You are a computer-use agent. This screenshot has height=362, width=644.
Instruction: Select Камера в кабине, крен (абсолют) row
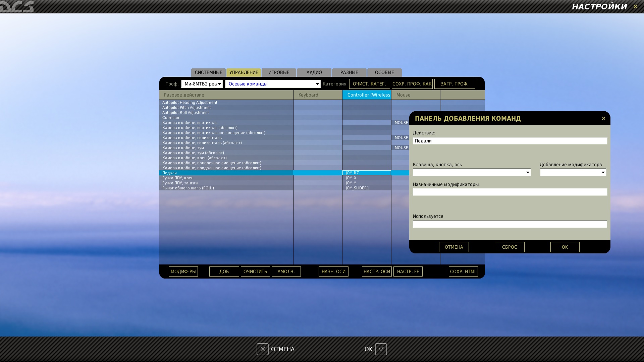pyautogui.click(x=226, y=158)
